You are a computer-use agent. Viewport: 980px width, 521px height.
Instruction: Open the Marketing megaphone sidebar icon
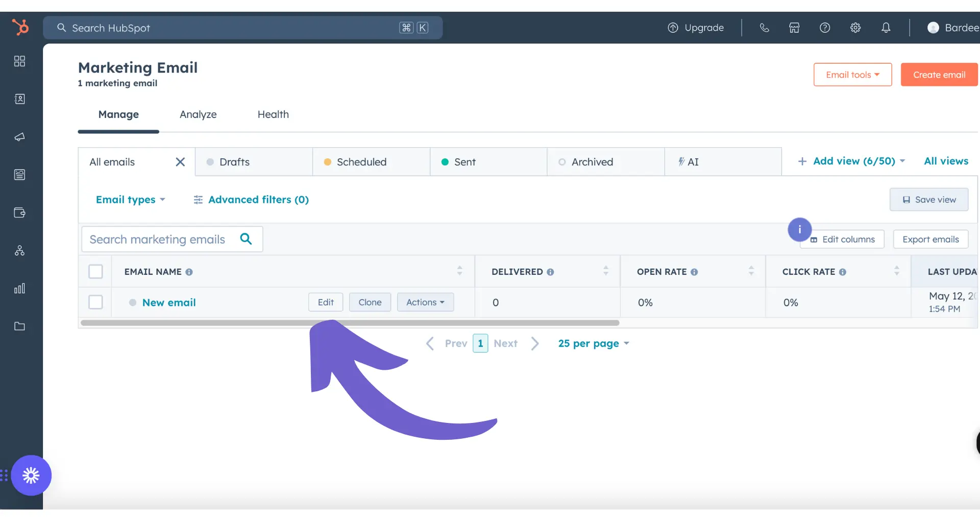tap(19, 137)
